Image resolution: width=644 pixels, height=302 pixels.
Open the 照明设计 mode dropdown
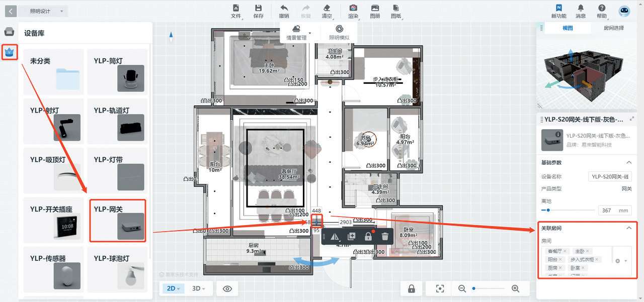pyautogui.click(x=43, y=11)
